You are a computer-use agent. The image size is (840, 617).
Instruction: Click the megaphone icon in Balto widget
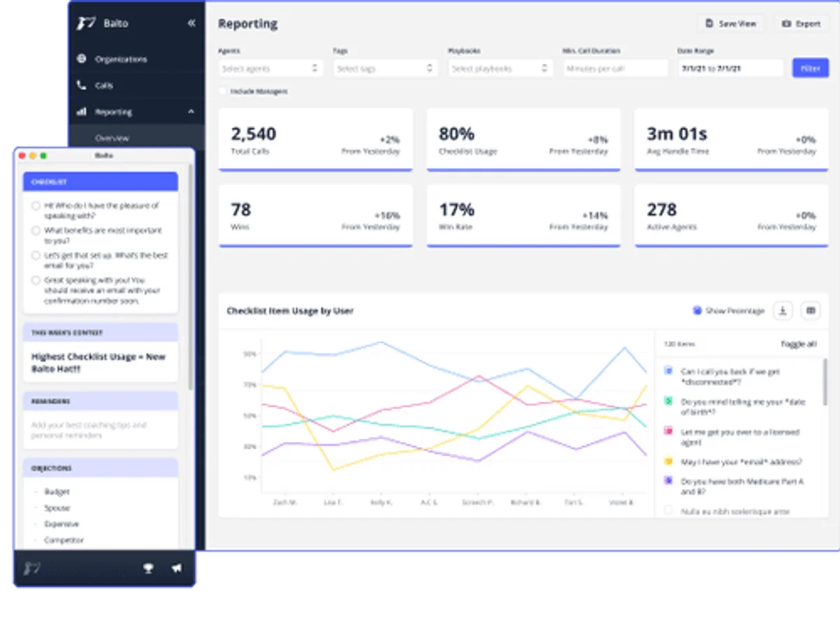coord(176,569)
